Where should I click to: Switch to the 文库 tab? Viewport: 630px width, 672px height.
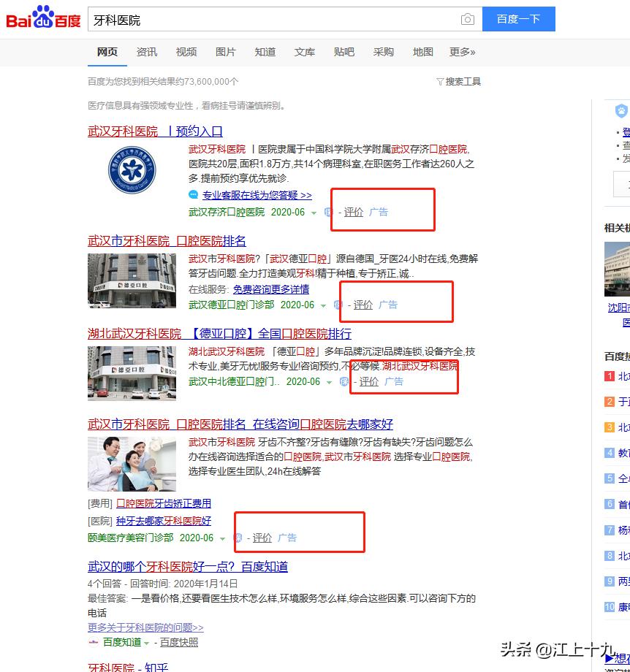coord(305,52)
